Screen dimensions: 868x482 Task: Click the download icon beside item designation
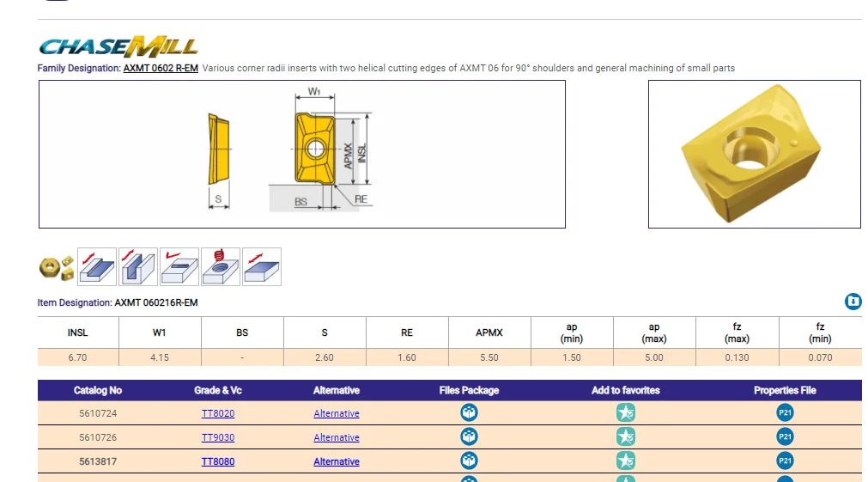click(853, 302)
